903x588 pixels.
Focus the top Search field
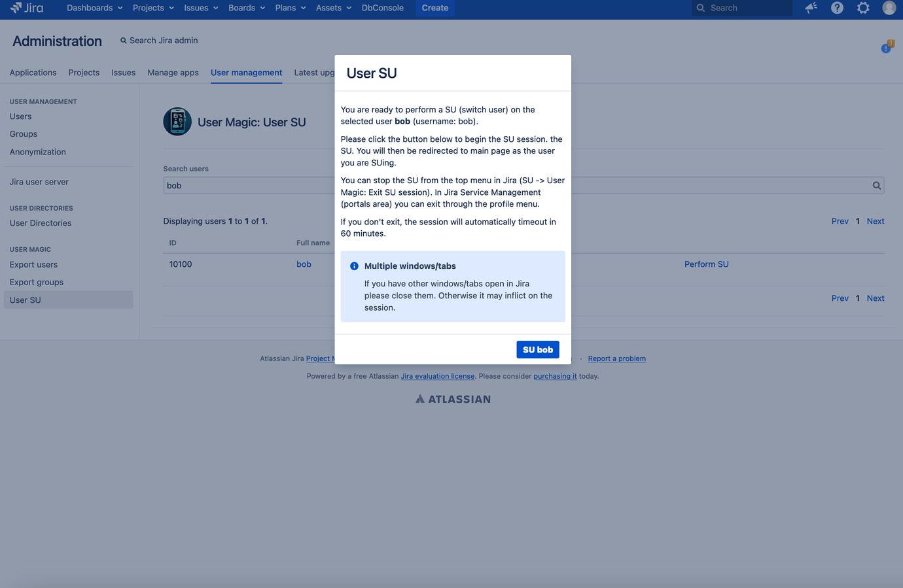[742, 8]
